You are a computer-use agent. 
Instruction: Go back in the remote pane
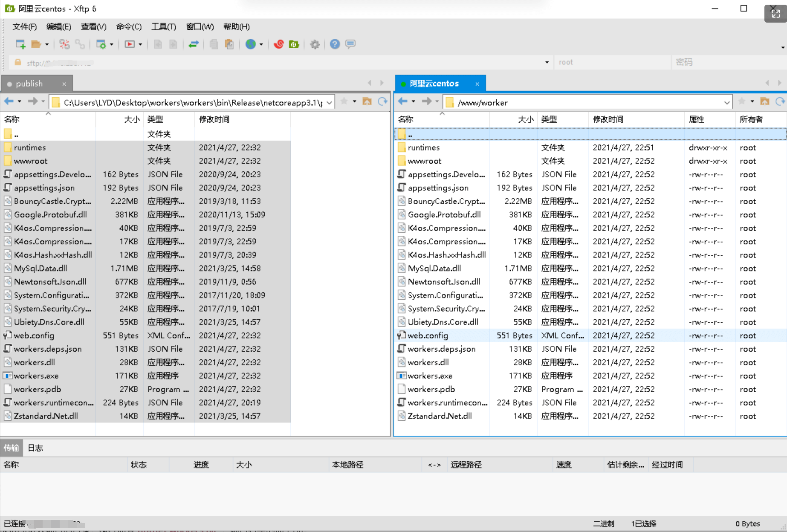[x=403, y=101]
